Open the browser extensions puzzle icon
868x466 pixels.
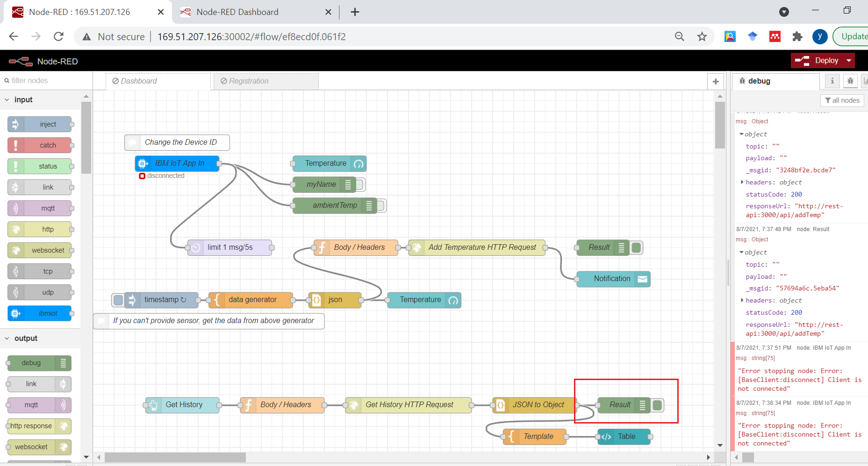(797, 36)
